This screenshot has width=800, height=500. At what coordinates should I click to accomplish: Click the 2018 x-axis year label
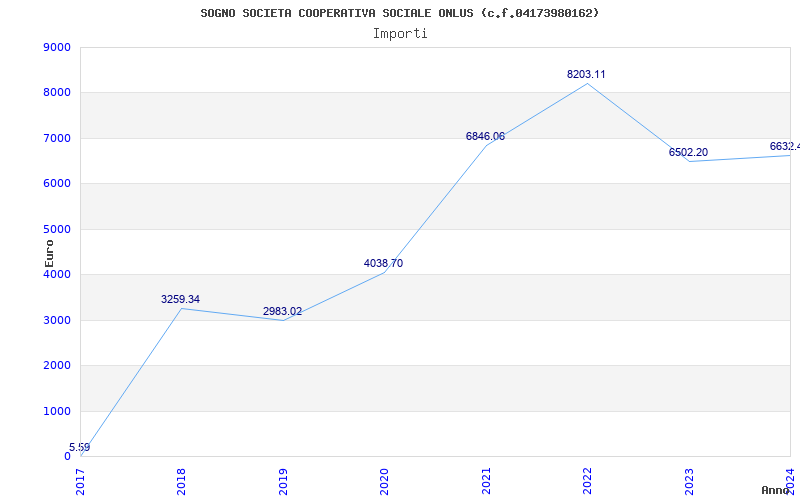tap(182, 482)
